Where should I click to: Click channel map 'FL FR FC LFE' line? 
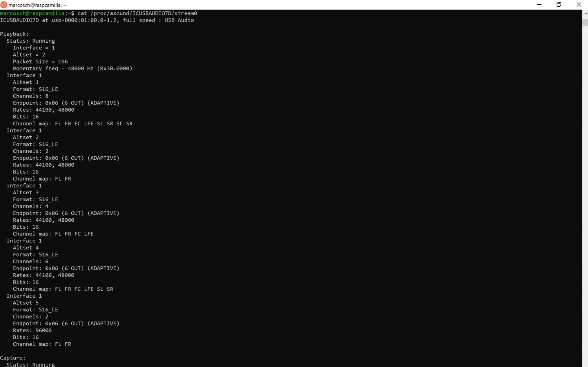(53, 234)
